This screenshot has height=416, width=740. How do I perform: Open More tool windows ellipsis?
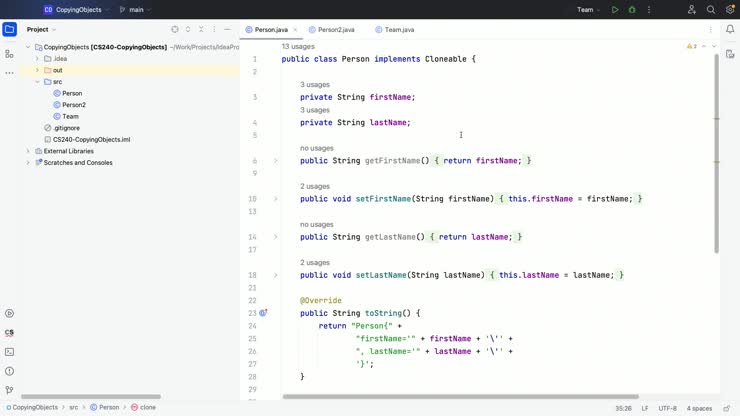coord(9,73)
